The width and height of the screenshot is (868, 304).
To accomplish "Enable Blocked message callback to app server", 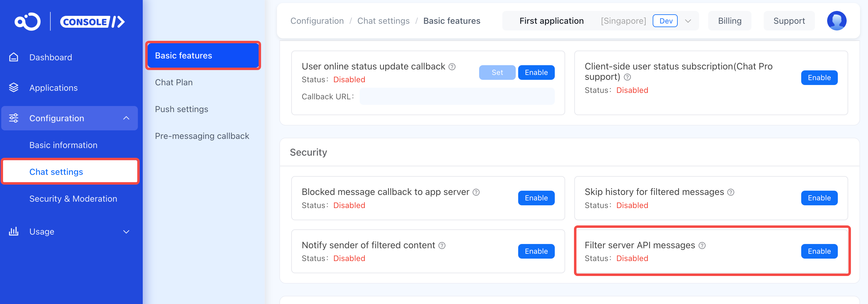I will click(x=536, y=198).
